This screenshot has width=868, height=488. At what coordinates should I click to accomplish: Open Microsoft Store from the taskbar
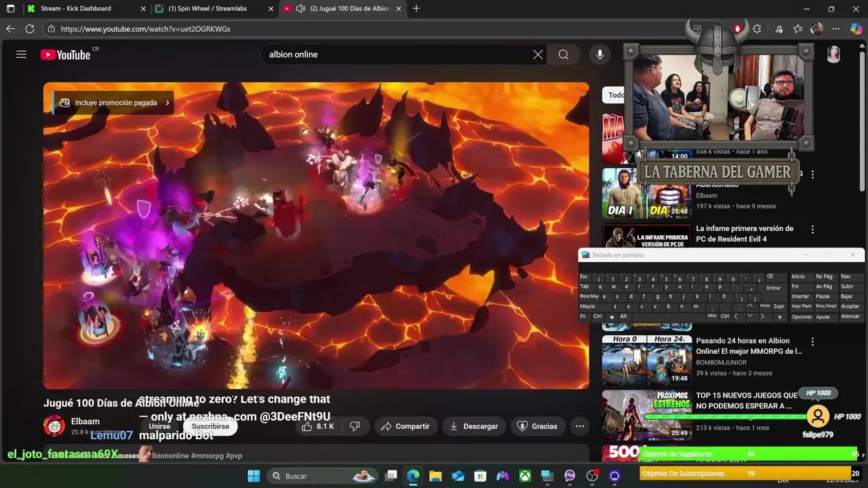pos(480,476)
